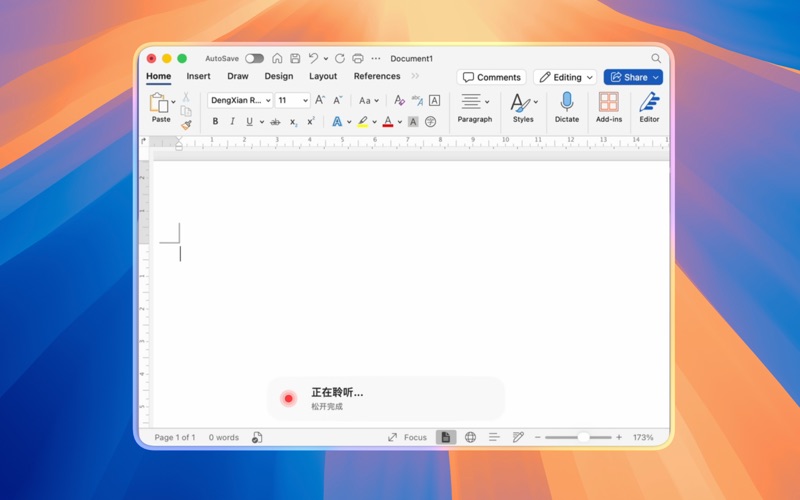
Task: Adjust the zoom slider in status bar
Action: click(583, 438)
